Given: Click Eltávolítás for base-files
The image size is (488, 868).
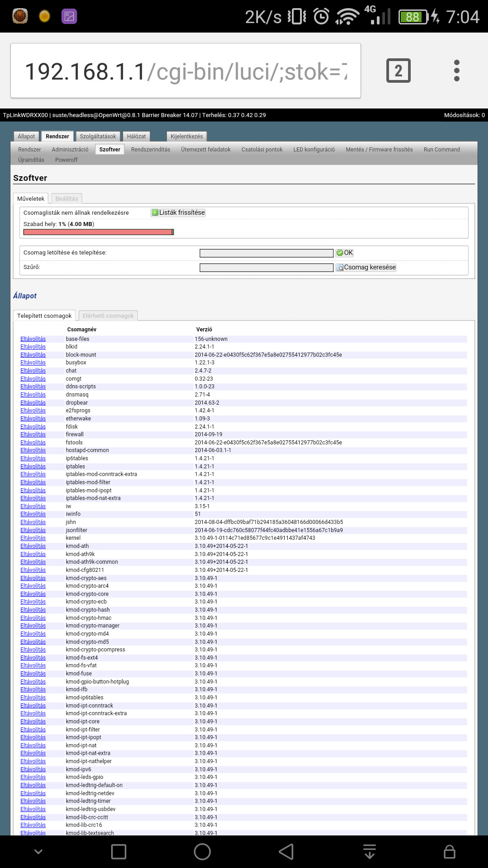Looking at the screenshot, I should pyautogui.click(x=33, y=339).
